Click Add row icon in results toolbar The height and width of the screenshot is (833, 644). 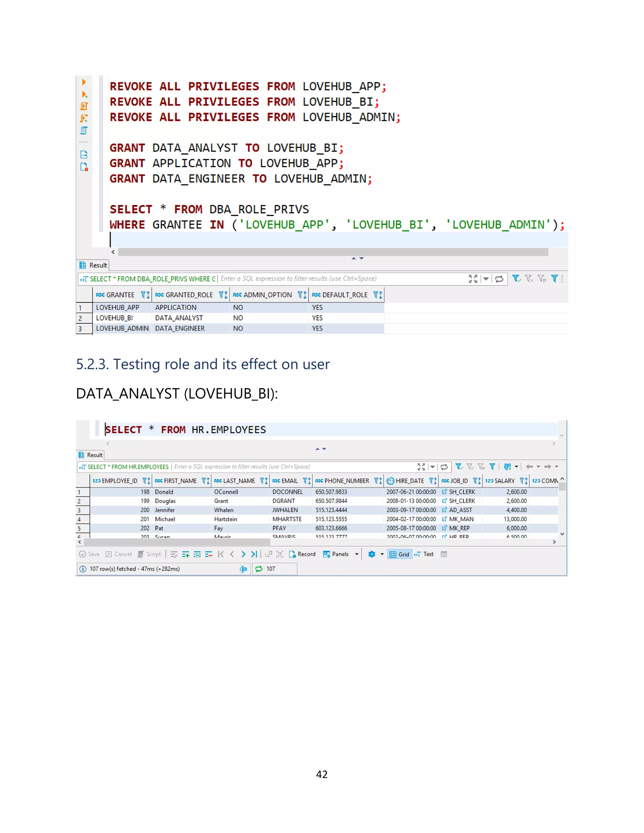[186, 554]
